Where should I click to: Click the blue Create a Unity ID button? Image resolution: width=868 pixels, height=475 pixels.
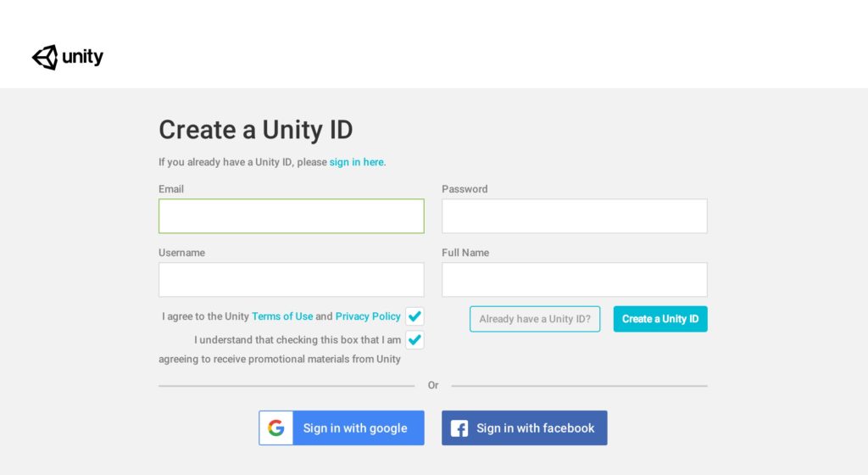pyautogui.click(x=660, y=319)
